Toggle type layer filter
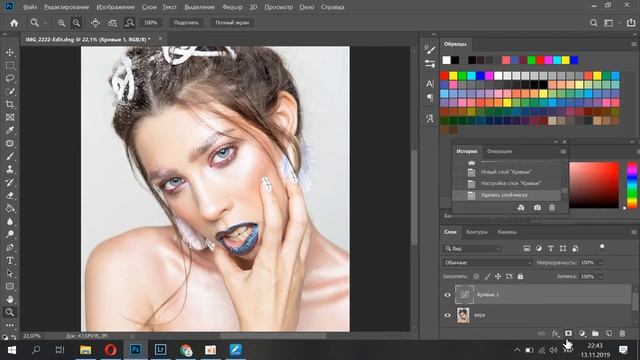The height and width of the screenshot is (360, 640). click(x=551, y=248)
